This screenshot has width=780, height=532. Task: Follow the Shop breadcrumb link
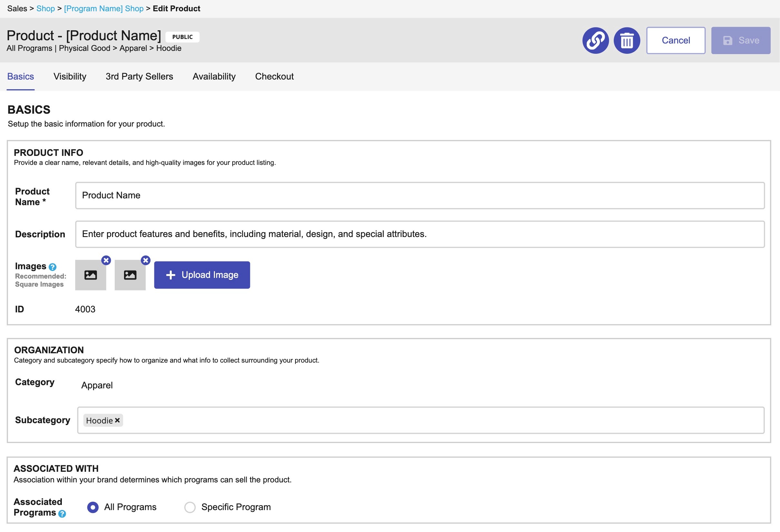point(45,8)
